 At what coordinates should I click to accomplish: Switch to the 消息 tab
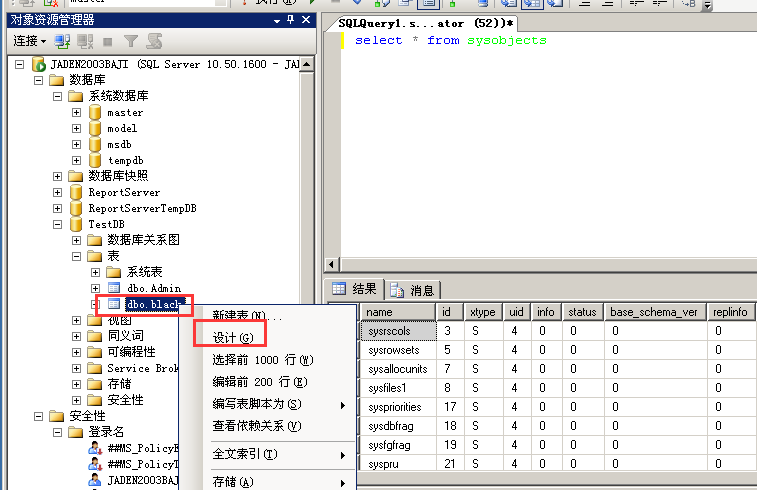[412, 290]
